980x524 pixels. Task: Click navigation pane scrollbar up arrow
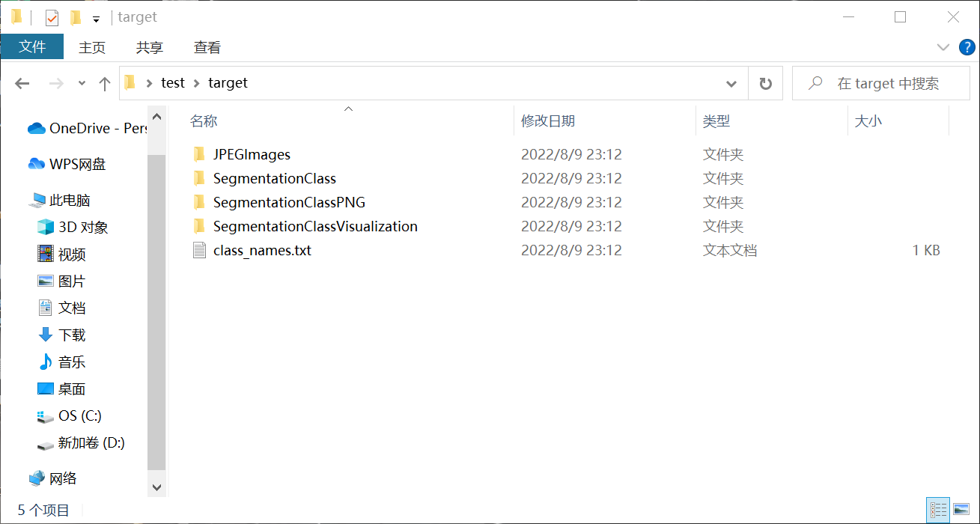[x=156, y=117]
